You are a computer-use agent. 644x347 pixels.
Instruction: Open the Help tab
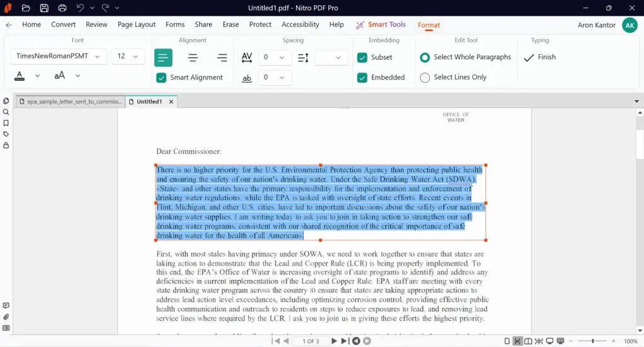337,25
